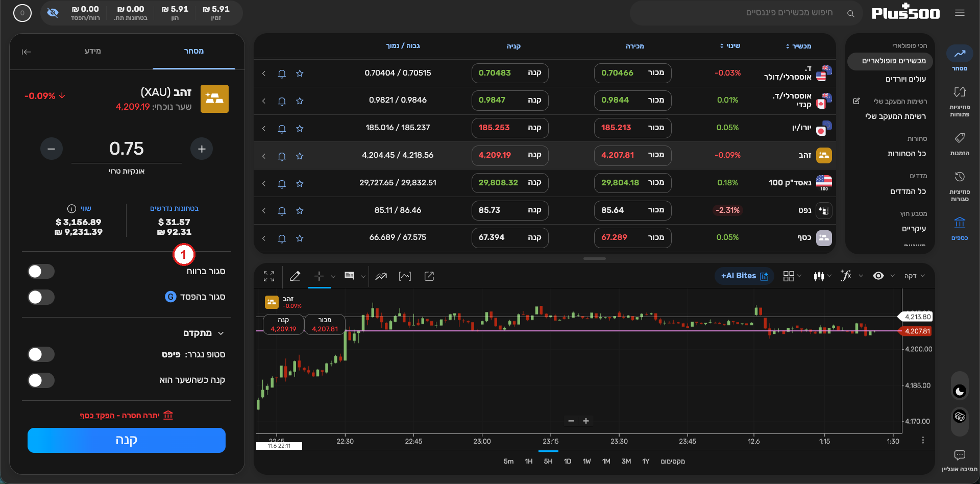Open online support chat icon
Screen dimensions: 980x484
tap(960, 454)
